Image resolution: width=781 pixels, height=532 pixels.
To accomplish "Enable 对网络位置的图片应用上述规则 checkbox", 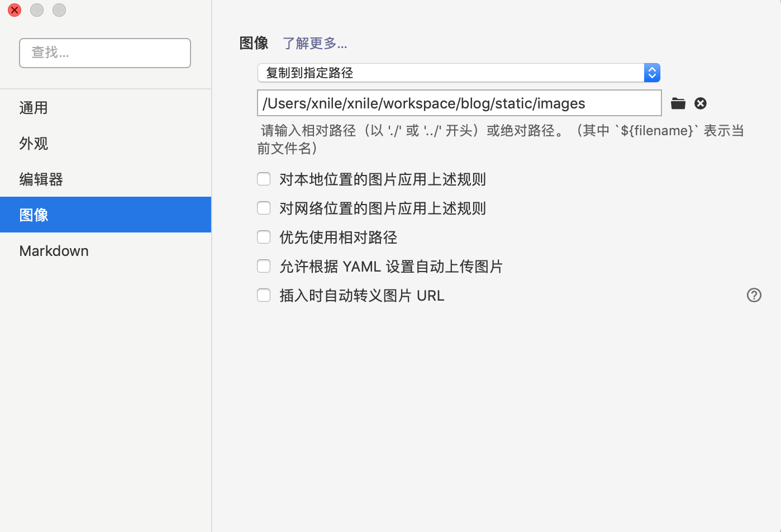I will tap(264, 208).
